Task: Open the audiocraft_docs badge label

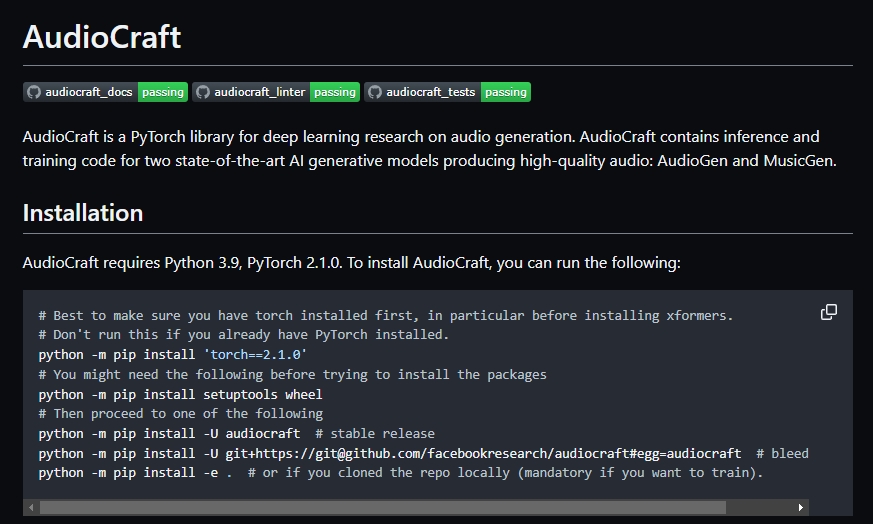Action: [x=89, y=92]
